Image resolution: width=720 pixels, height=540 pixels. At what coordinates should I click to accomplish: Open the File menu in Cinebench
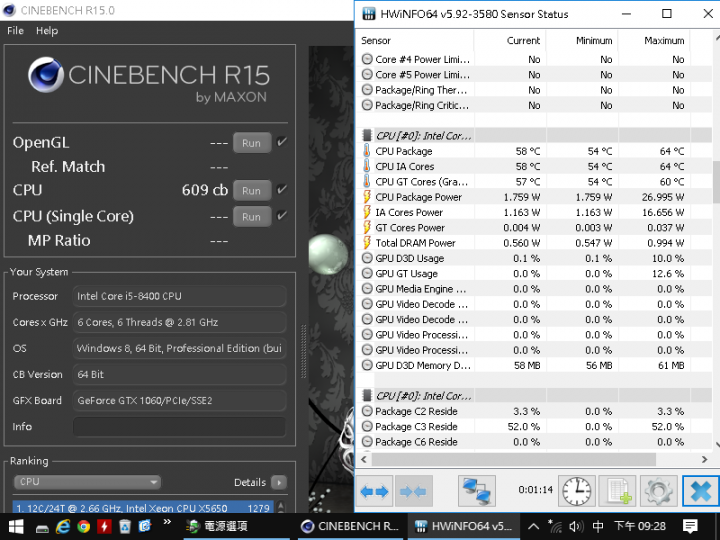pyautogui.click(x=15, y=31)
